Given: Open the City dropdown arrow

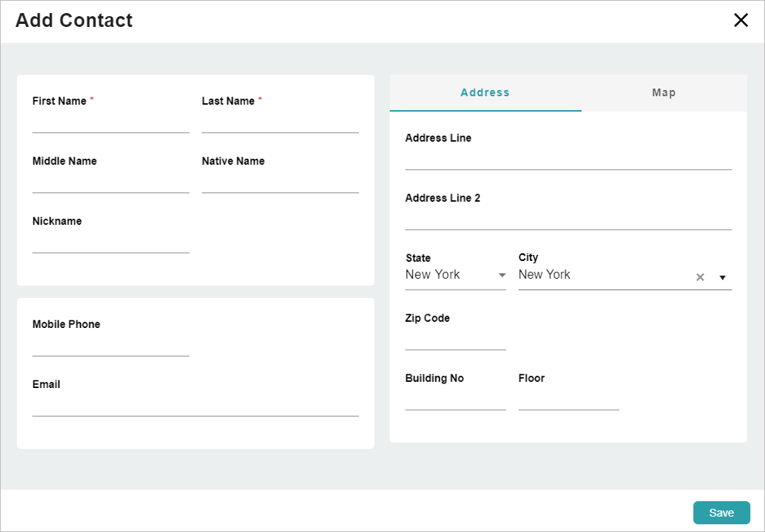Looking at the screenshot, I should [x=723, y=277].
